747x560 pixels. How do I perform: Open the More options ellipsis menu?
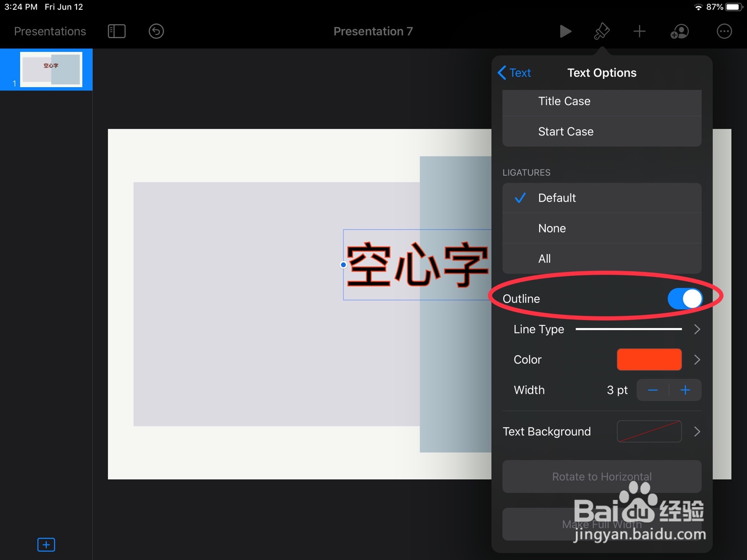[724, 31]
